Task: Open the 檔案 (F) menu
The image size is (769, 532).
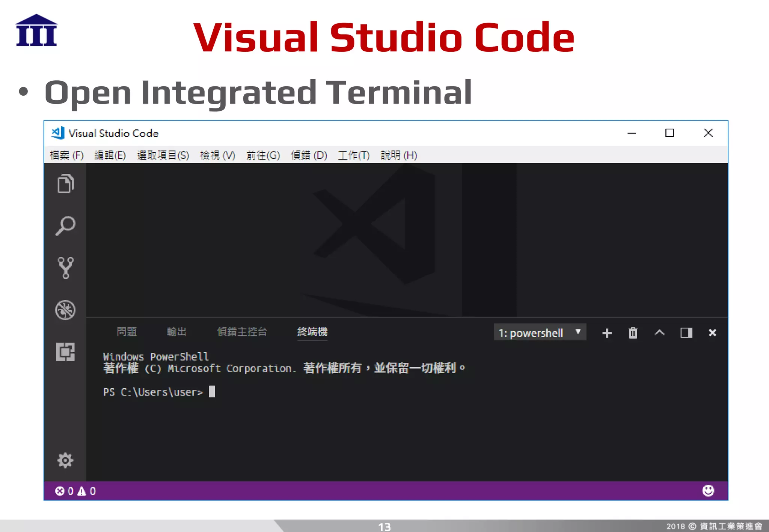Action: point(66,155)
